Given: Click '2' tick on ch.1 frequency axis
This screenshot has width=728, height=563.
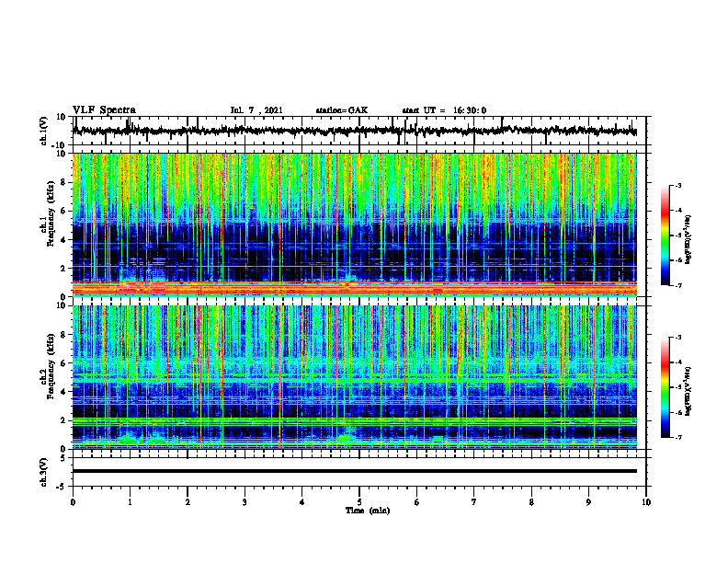Looking at the screenshot, I should tap(64, 268).
